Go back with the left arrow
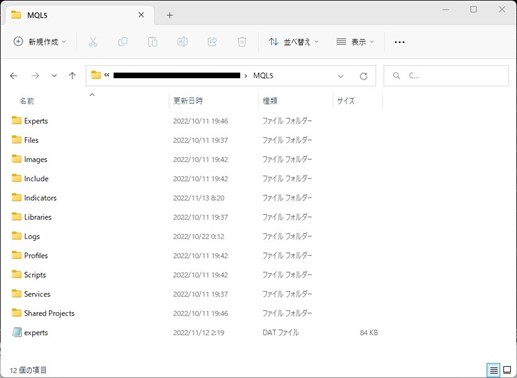 click(14, 76)
